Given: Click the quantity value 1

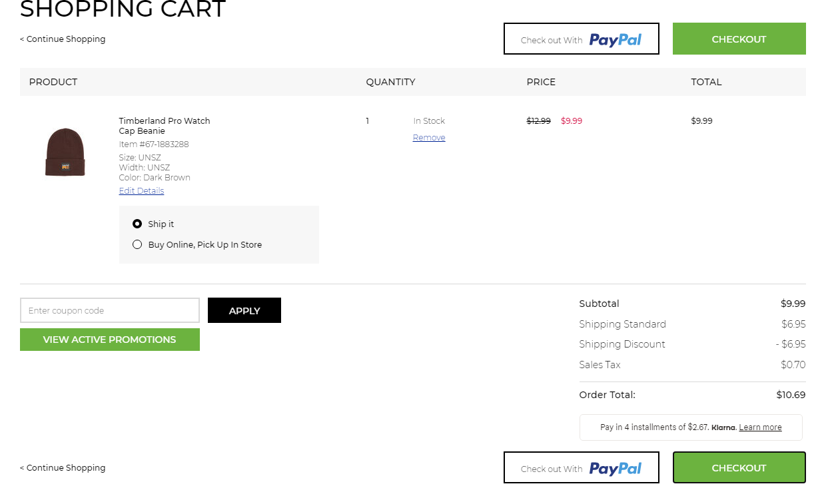Looking at the screenshot, I should coord(367,121).
